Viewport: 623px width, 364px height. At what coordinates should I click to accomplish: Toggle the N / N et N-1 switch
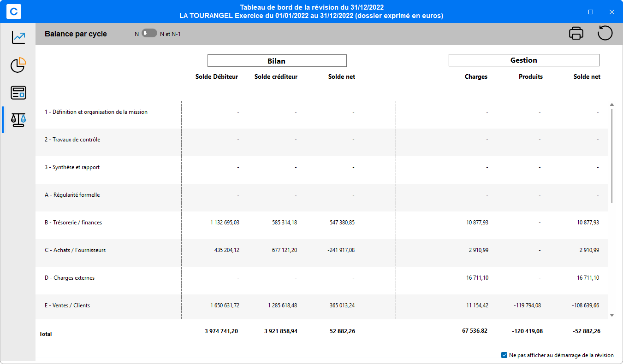point(149,33)
